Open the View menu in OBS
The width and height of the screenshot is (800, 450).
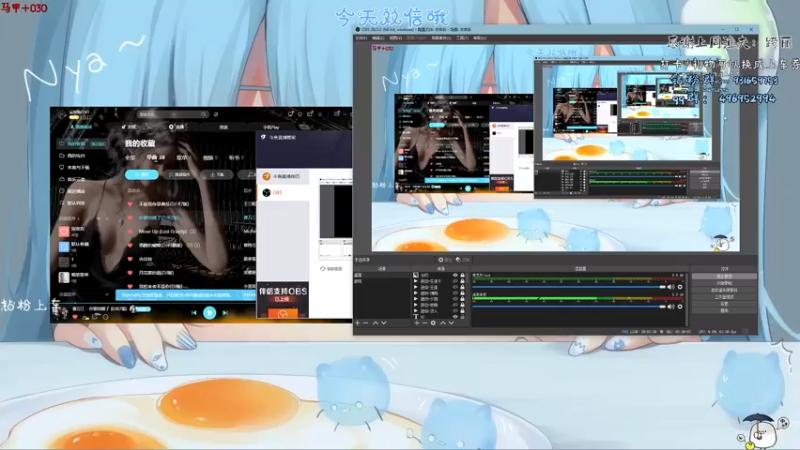pyautogui.click(x=395, y=38)
